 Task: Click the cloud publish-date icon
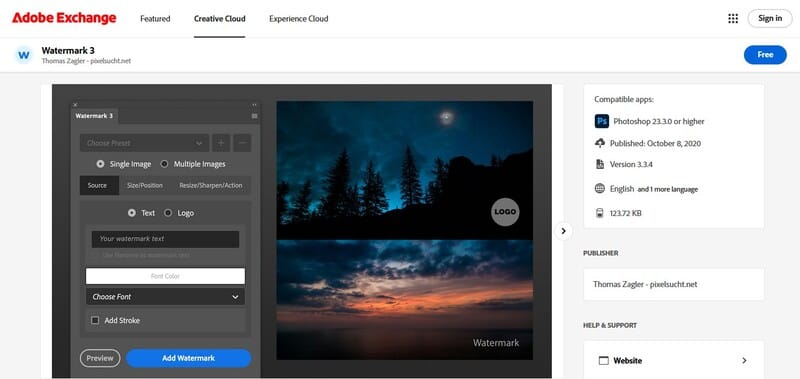[x=600, y=143]
